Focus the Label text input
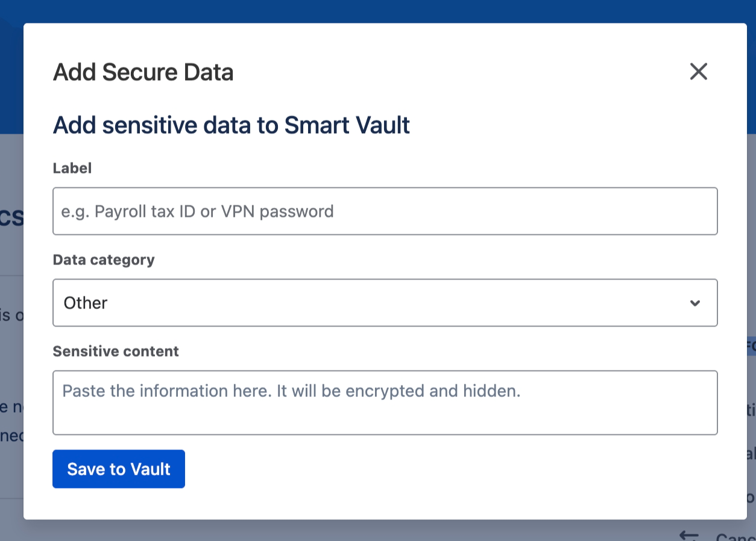 pyautogui.click(x=385, y=211)
